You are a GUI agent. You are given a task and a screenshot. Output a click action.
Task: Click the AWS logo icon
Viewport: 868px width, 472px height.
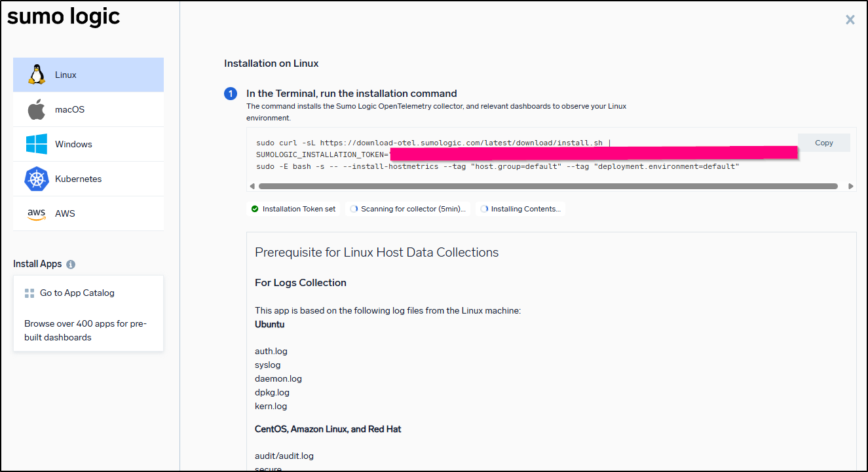point(37,214)
